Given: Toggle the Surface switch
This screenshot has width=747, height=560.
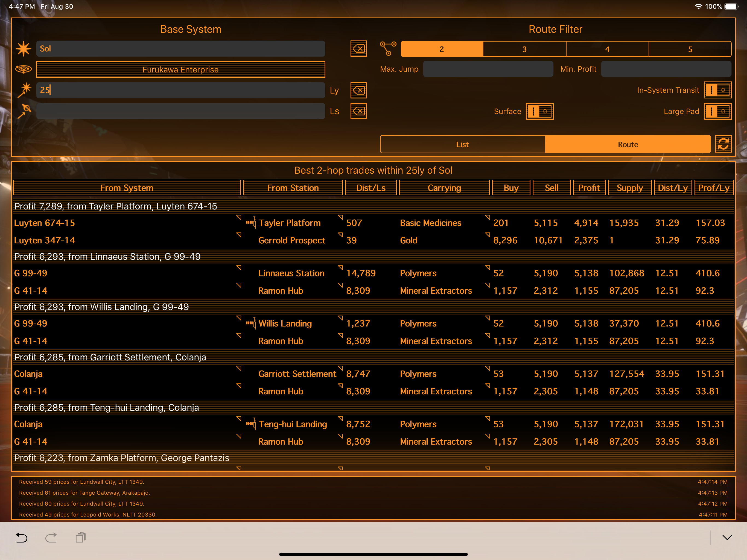Looking at the screenshot, I should (x=540, y=111).
